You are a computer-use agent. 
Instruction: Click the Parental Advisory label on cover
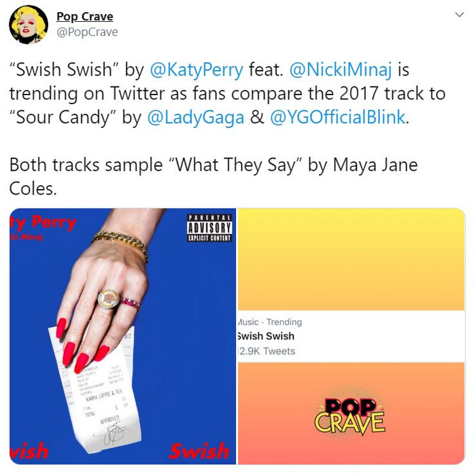[209, 228]
